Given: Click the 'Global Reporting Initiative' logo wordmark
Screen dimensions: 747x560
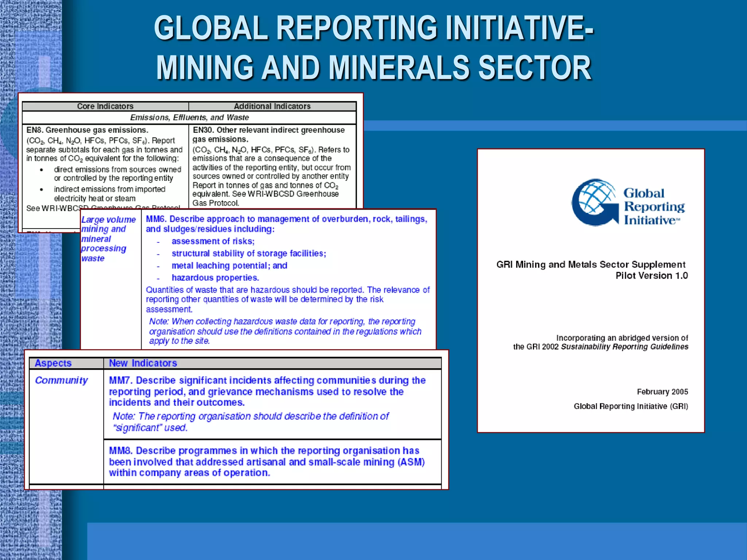Looking at the screenshot, I should 654,206.
